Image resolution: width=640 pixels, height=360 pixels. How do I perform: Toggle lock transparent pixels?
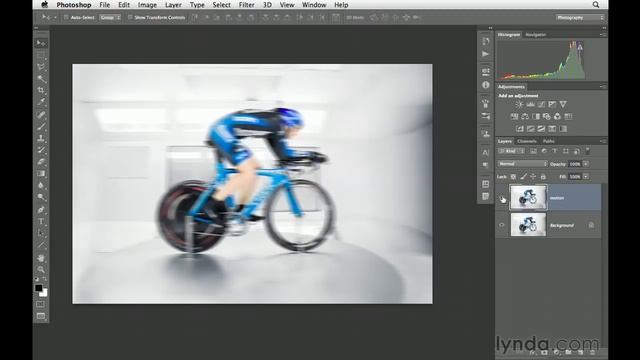[513, 177]
